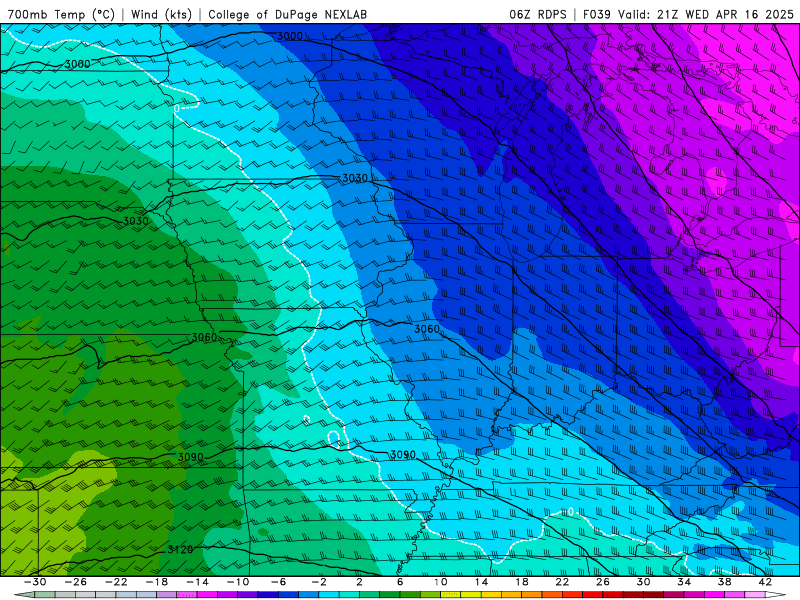The image size is (800, 600).
Task: Click the 3120 height contour label
Action: tap(181, 549)
